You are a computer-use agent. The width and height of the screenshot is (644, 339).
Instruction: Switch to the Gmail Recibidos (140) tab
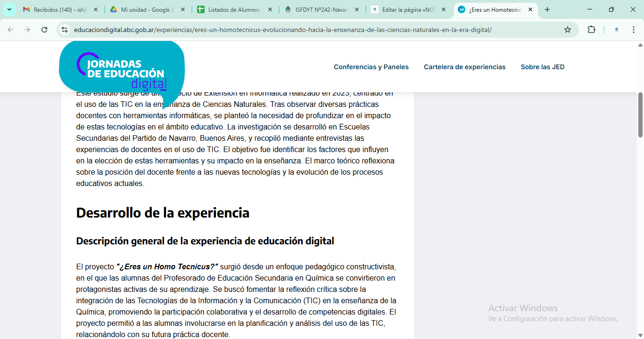point(61,9)
